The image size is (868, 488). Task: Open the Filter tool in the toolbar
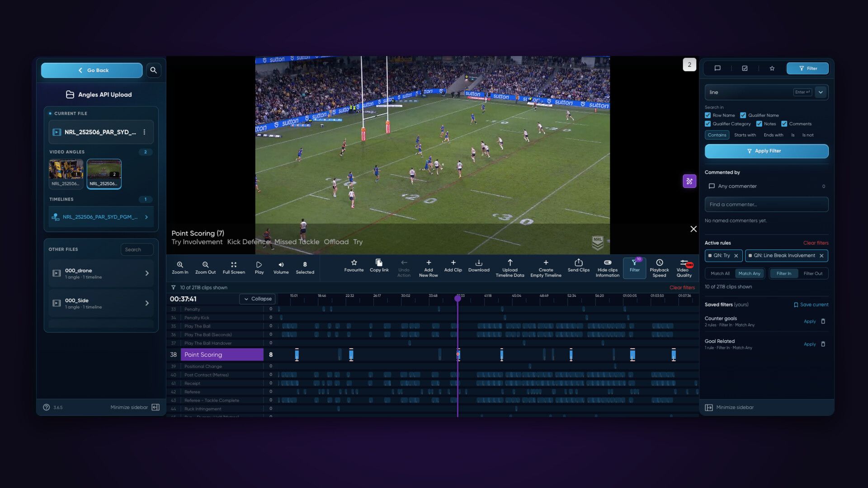(x=635, y=268)
